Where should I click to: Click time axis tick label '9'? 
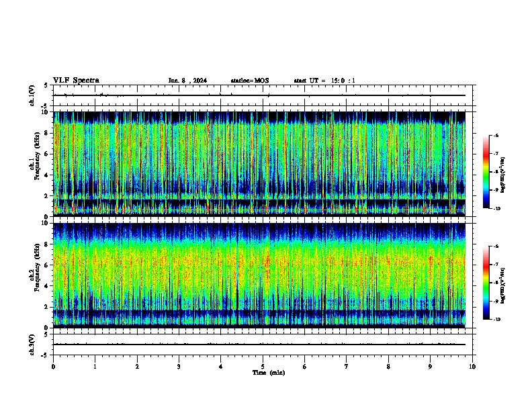[x=430, y=367]
